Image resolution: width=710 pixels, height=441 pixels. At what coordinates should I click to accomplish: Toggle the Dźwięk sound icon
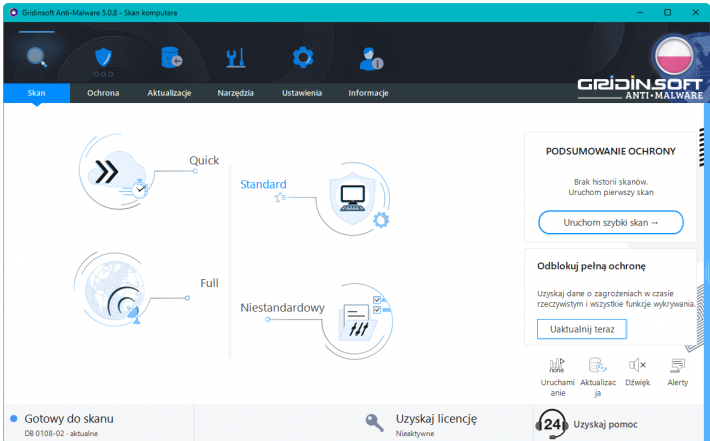tap(637, 365)
